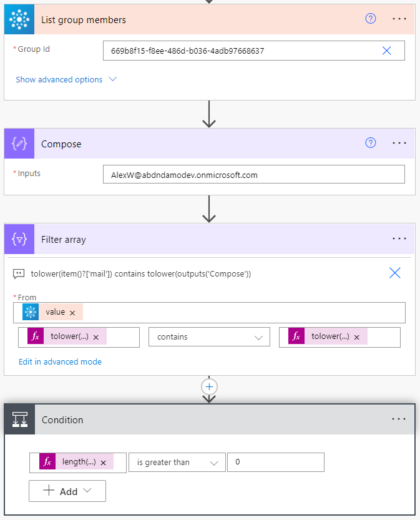Open help for the Compose action
420x520 pixels.
coord(370,143)
